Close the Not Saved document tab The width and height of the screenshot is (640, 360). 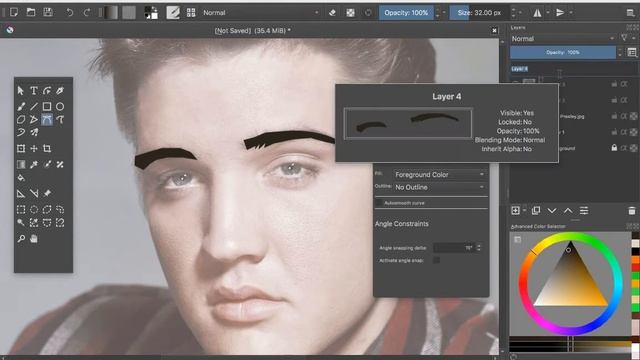[494, 31]
